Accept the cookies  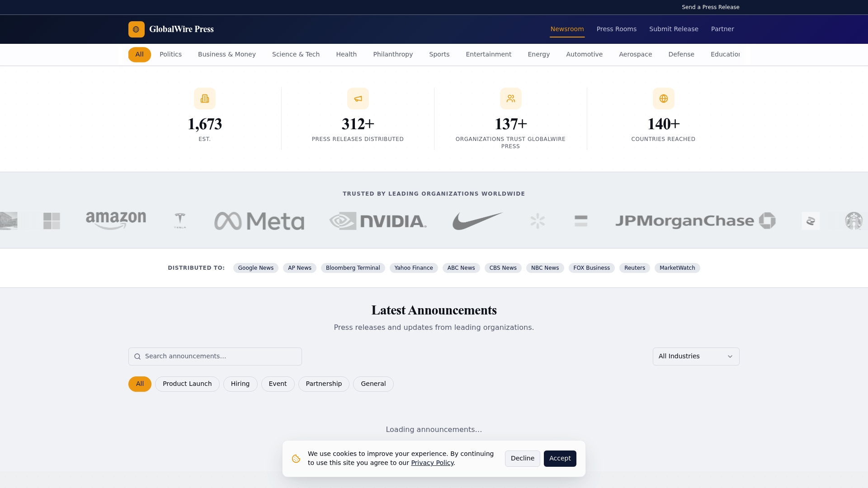[560, 459]
